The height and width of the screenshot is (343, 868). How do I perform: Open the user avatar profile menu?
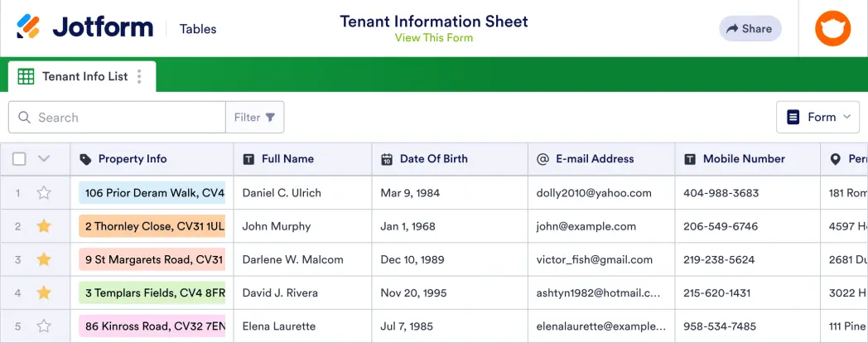(x=832, y=28)
